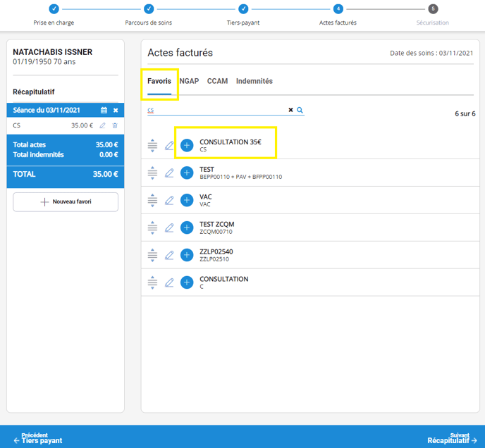
Task: Edit the VAC favorite with pencil icon
Action: (x=169, y=201)
